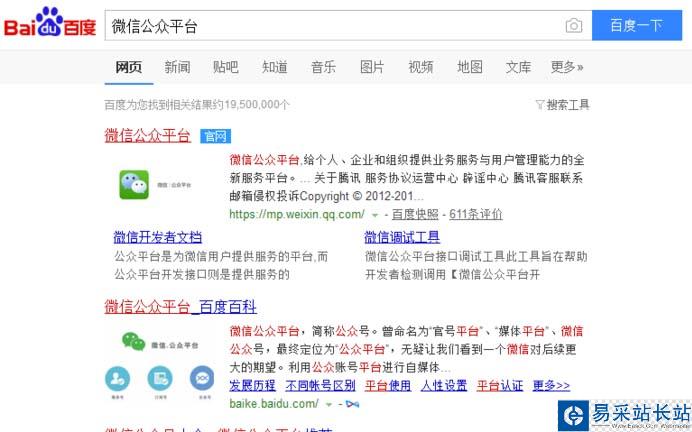Open the https://mp.weixin.qq.com/ URL
Viewport: 692px width, 432px height.
click(297, 214)
